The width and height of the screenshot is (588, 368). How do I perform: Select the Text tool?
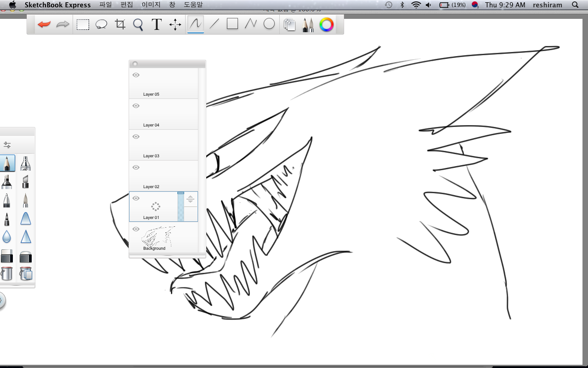pos(157,24)
